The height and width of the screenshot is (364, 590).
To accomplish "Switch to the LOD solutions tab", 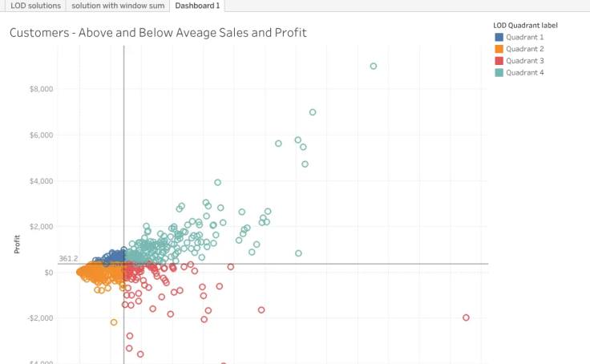I will pos(35,6).
